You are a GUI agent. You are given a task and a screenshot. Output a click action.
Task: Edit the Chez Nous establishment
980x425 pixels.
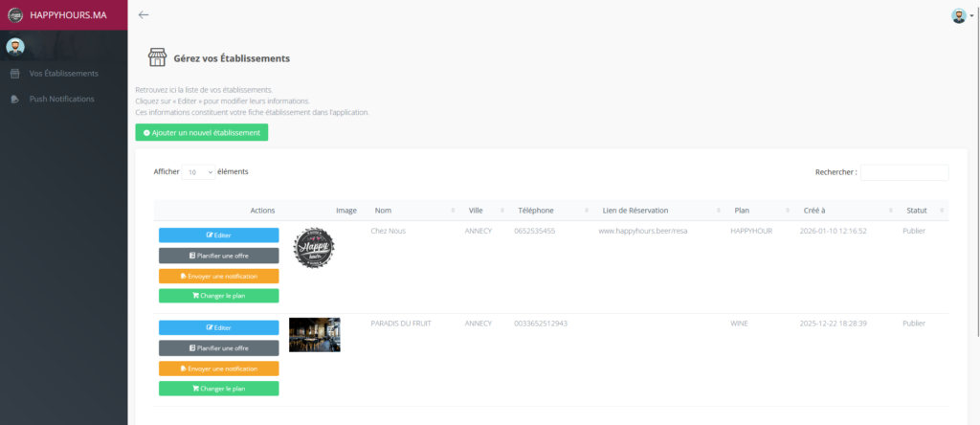[218, 235]
